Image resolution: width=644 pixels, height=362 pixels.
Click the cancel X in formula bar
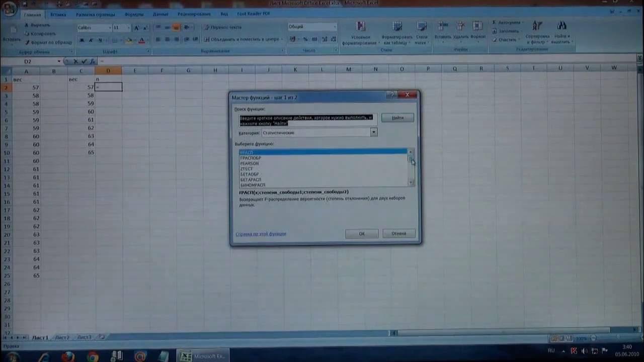(75, 61)
